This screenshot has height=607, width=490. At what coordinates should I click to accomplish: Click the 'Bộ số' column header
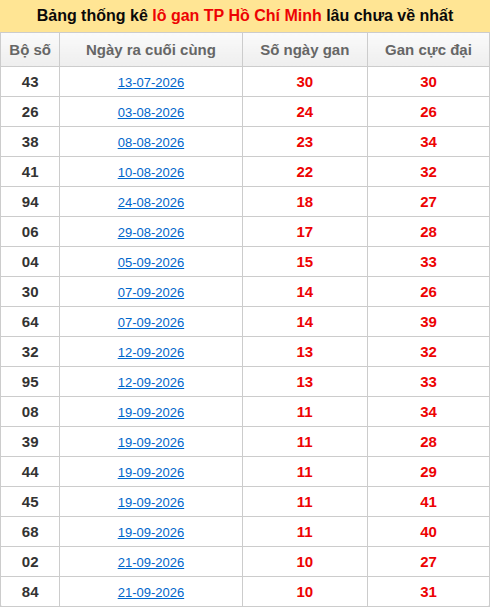(x=30, y=50)
